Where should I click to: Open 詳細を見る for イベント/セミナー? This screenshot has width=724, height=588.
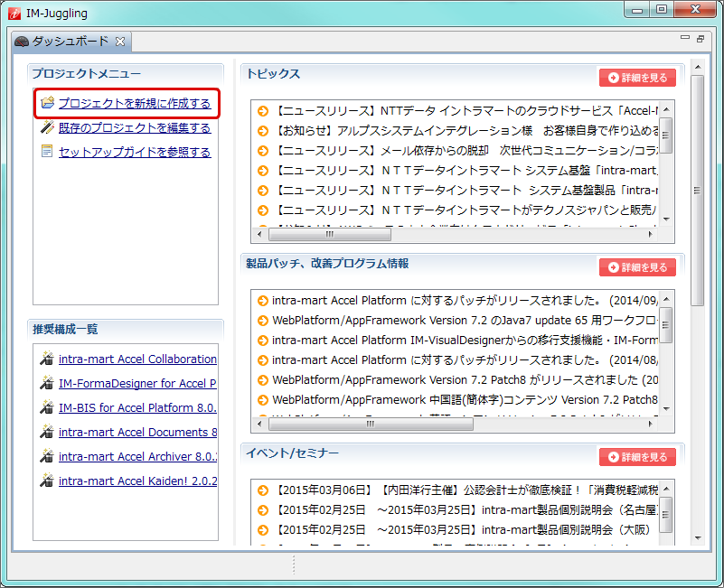636,457
